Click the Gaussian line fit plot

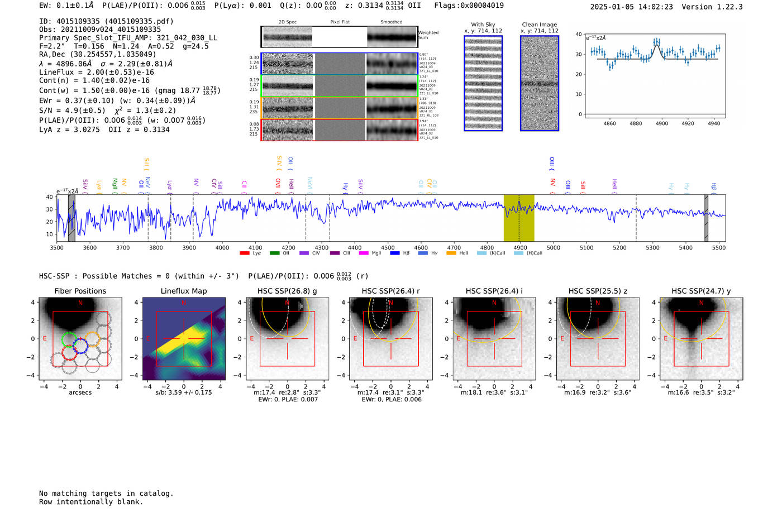[655, 75]
